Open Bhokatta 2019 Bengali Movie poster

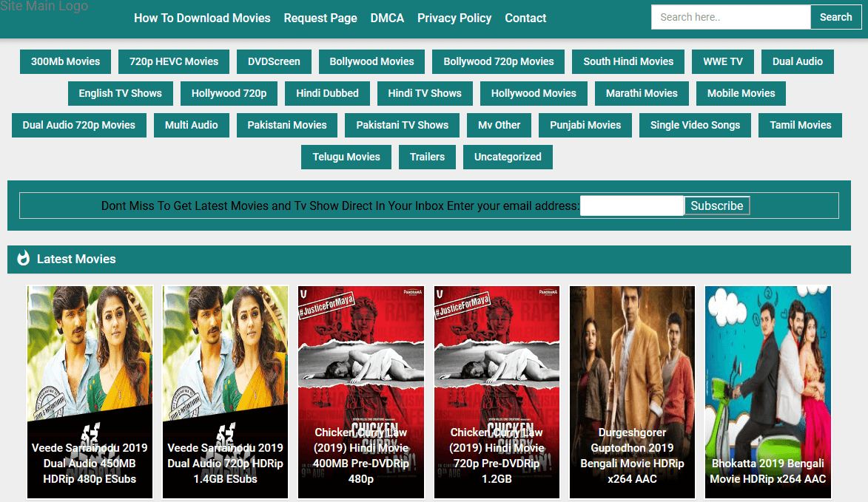tap(768, 392)
